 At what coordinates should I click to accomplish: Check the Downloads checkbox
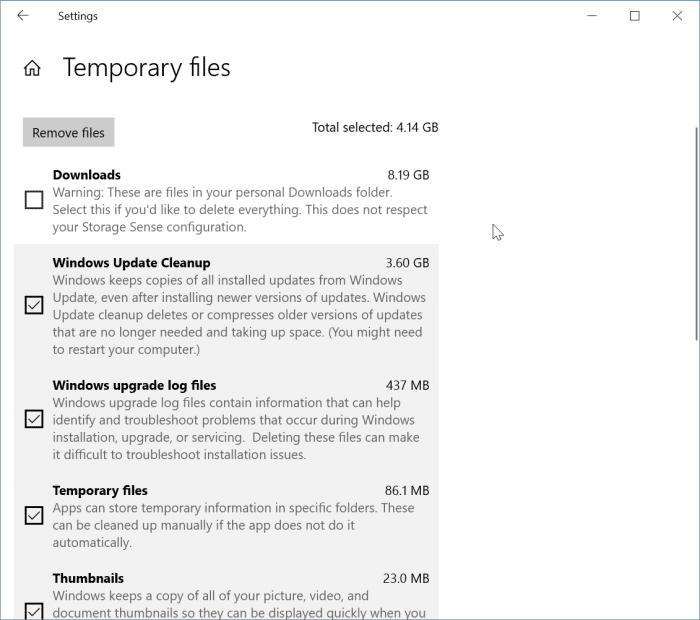(34, 200)
